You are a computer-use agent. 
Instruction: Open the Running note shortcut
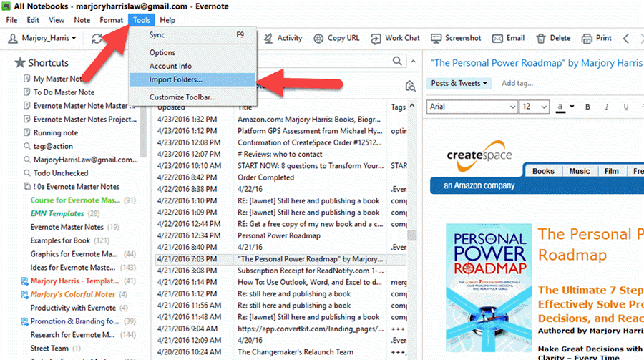(55, 132)
